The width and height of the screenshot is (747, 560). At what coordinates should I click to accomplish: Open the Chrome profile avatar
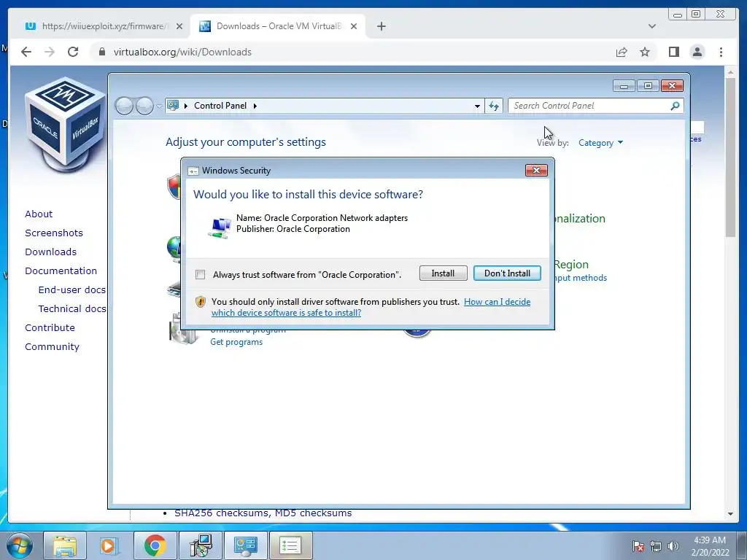[697, 52]
